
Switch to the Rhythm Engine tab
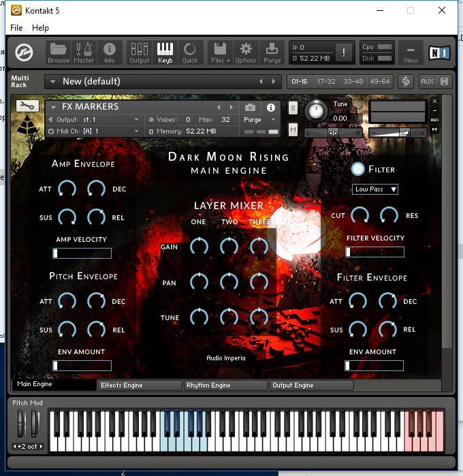click(x=226, y=385)
